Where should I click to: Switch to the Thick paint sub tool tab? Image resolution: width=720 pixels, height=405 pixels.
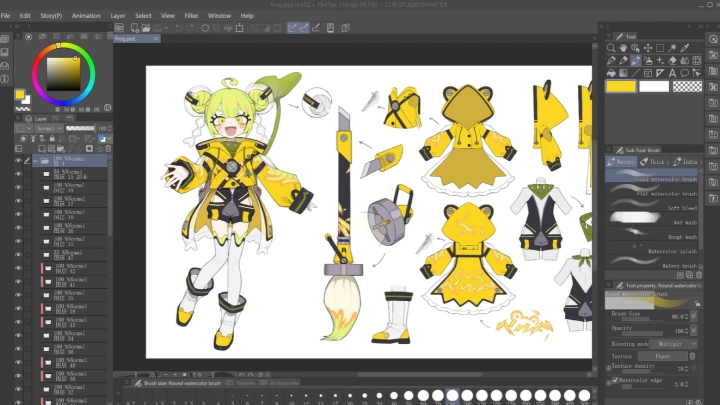654,162
